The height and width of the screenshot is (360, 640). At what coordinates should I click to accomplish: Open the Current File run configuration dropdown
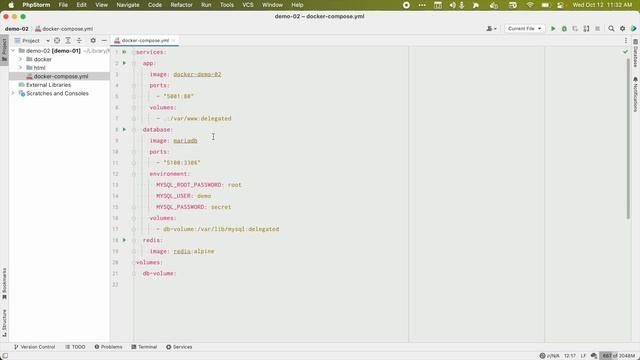[524, 29]
